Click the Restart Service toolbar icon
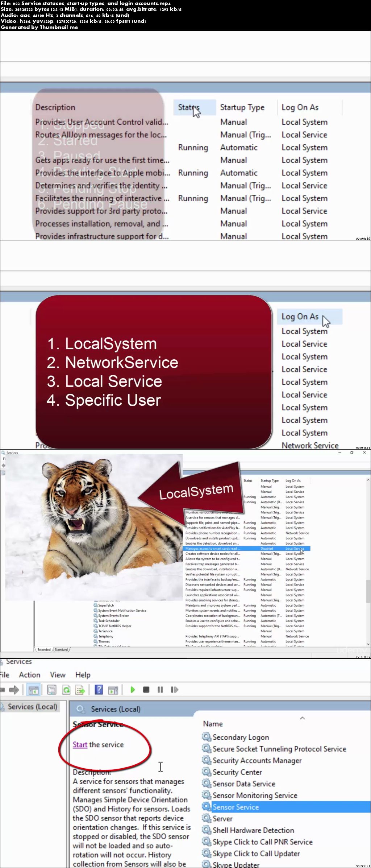Image resolution: width=371 pixels, height=868 pixels. click(x=174, y=690)
